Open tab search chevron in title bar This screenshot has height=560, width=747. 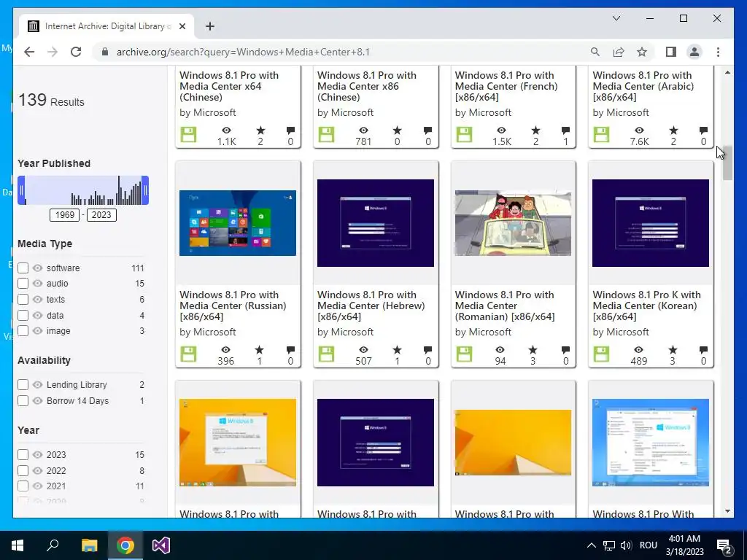coord(616,18)
